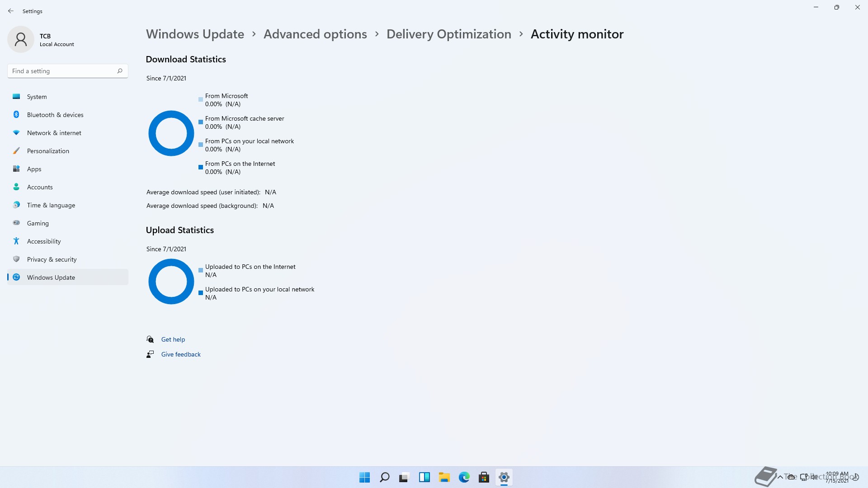Screen dimensions: 868x488
Task: Click the Upload Statistics donut chart
Action: 171,282
